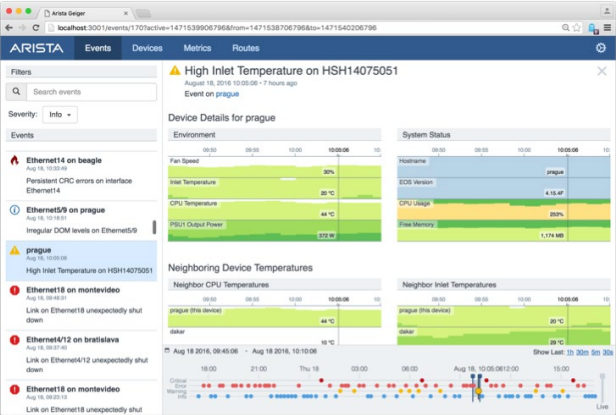The height and width of the screenshot is (415, 616).
Task: Switch to the Metrics tab
Action: click(197, 48)
